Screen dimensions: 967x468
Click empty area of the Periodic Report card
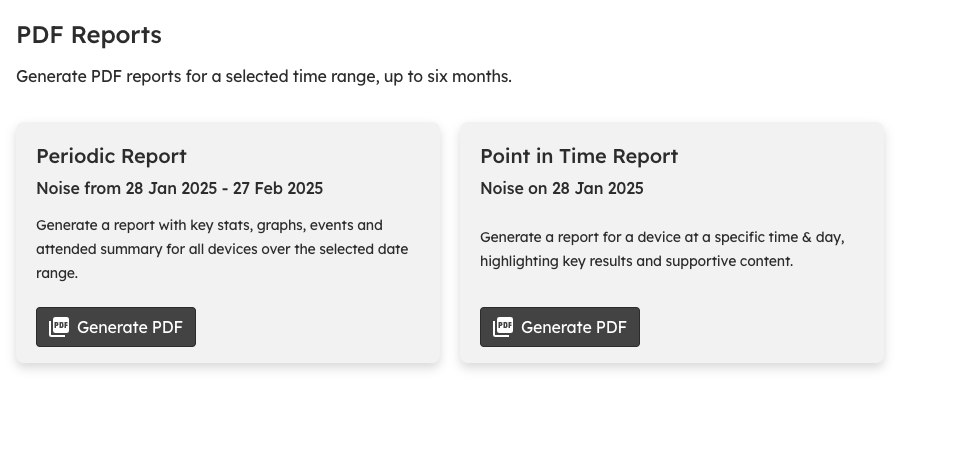pyautogui.click(x=321, y=327)
